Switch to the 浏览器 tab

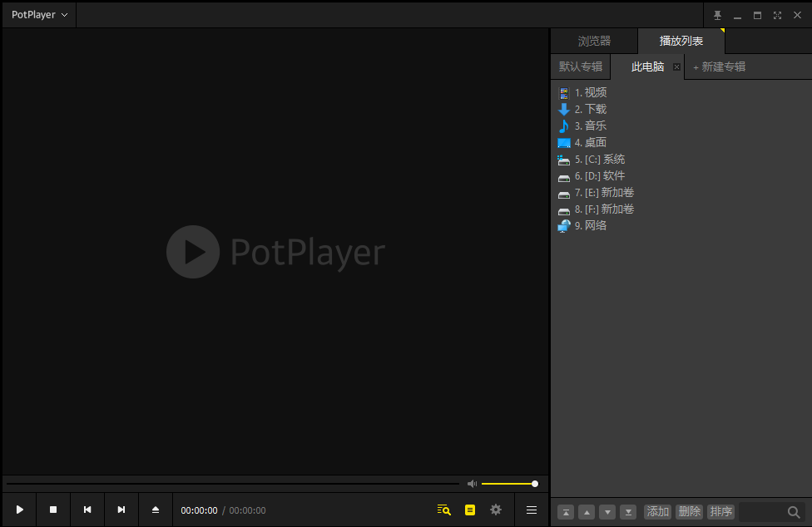pos(594,41)
